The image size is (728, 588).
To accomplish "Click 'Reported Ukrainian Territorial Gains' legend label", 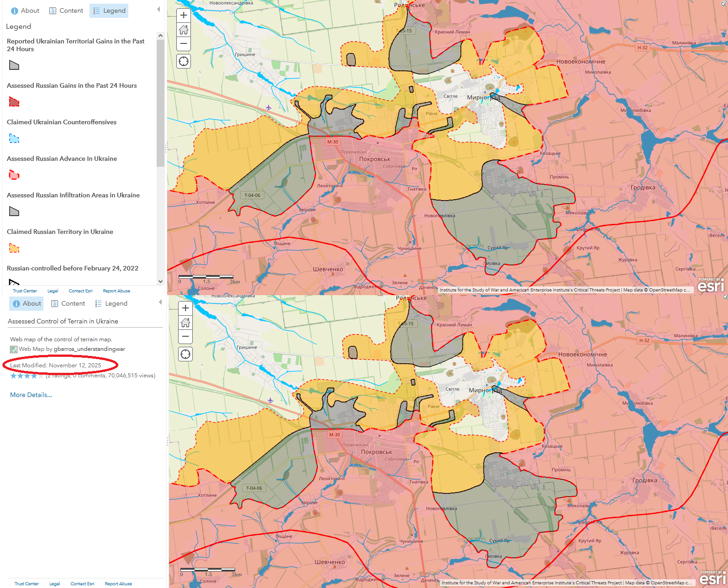I will pos(76,45).
